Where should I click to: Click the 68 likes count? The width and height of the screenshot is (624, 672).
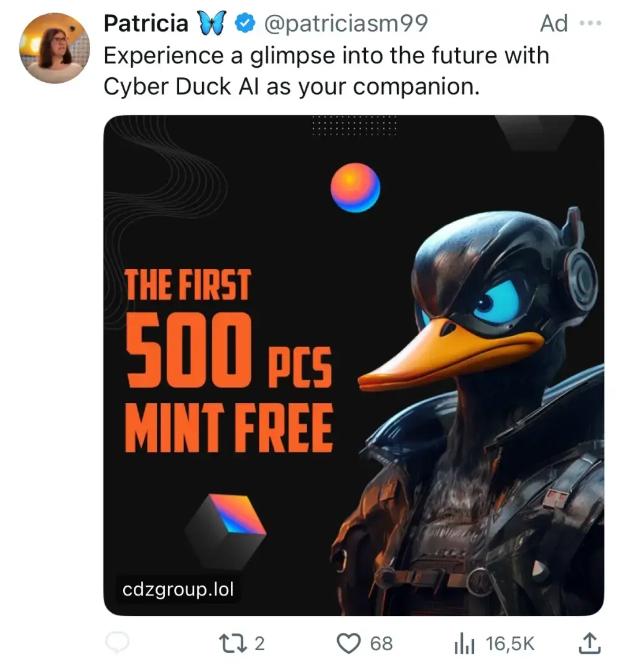tap(381, 643)
